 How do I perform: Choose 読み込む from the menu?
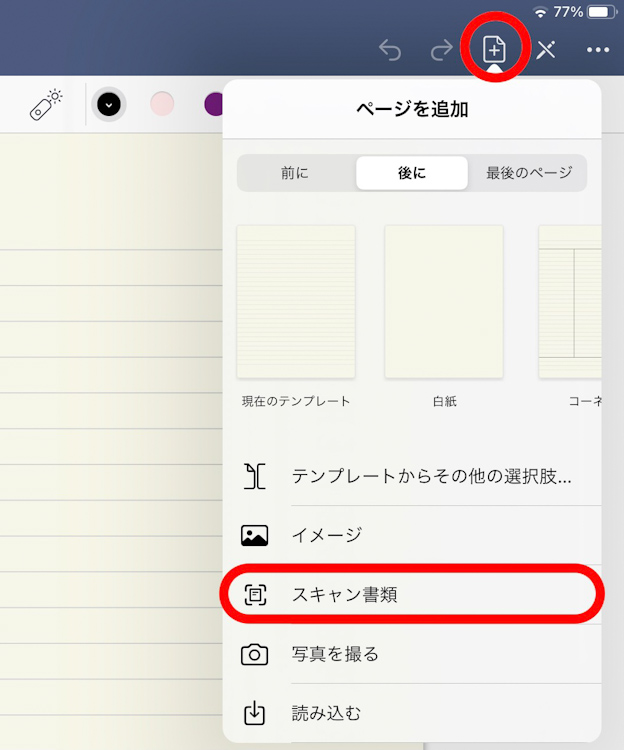(326, 713)
